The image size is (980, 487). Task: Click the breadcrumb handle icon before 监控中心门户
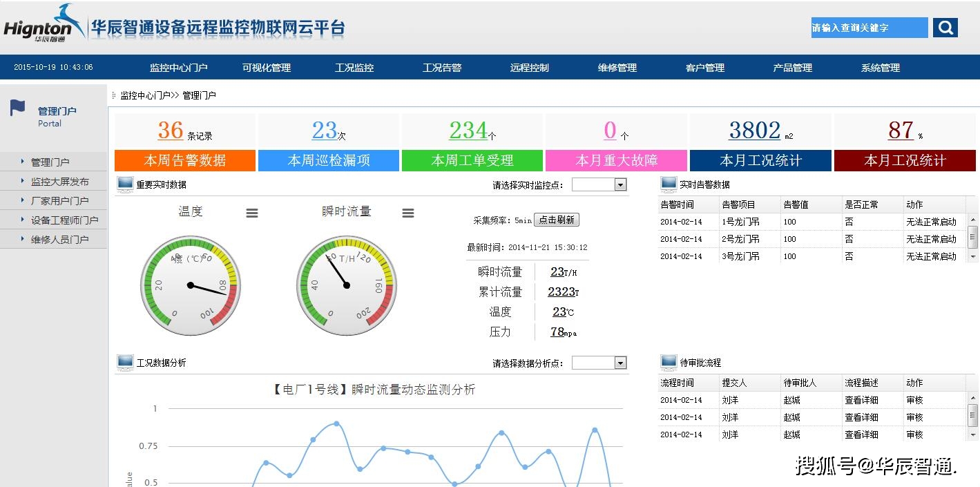coord(114,95)
